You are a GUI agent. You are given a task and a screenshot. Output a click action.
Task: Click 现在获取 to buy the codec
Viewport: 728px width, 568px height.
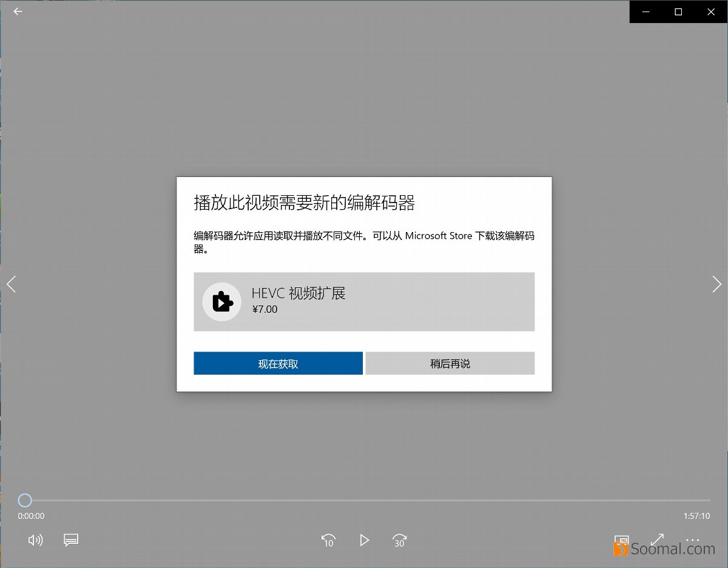278,363
